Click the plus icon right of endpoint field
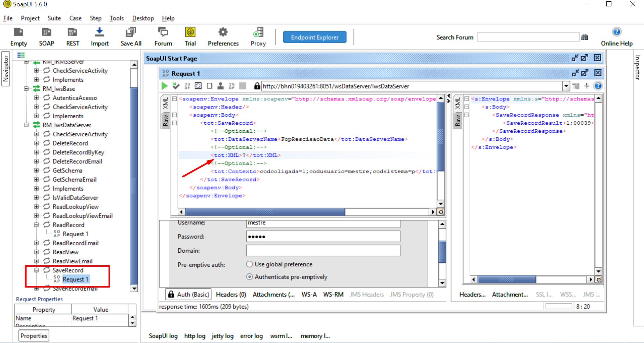Image resolution: width=644 pixels, height=343 pixels. pyautogui.click(x=587, y=86)
